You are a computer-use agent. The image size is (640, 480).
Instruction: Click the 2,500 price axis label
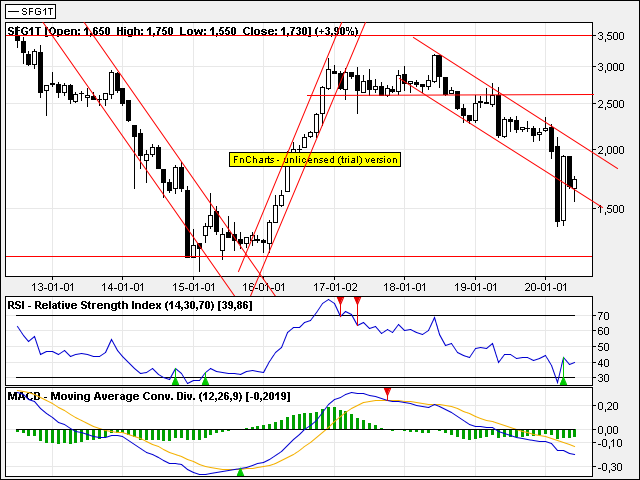[611, 104]
